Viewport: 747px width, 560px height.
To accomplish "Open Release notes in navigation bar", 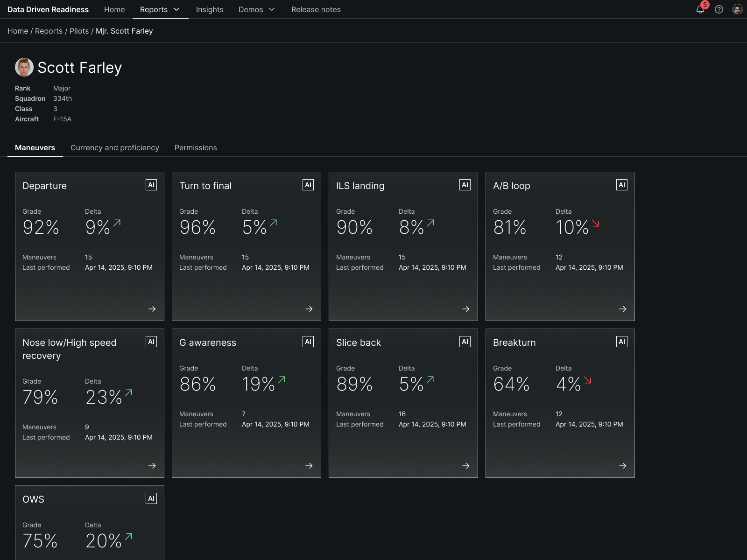I will tap(316, 9).
